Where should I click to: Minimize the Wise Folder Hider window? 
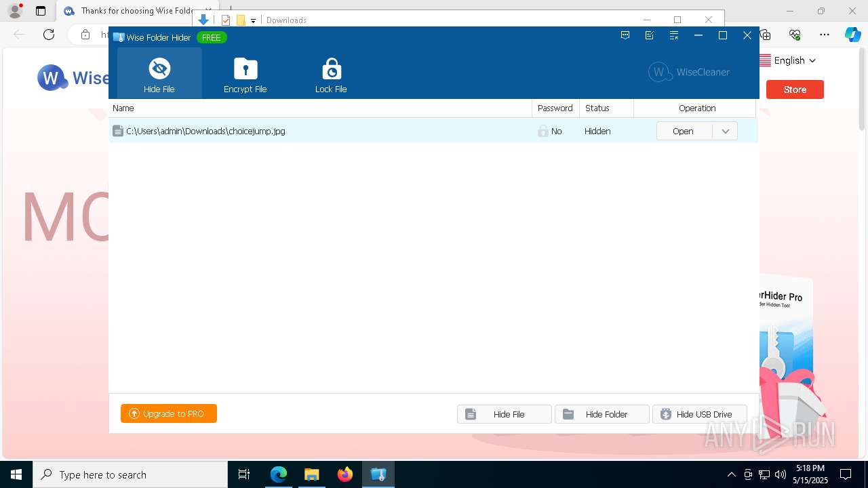(698, 36)
